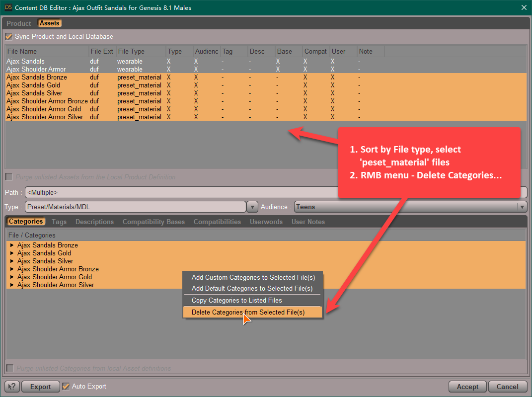Choose Delete Categories from Selected File(s)
The image size is (532, 397).
[x=253, y=312]
